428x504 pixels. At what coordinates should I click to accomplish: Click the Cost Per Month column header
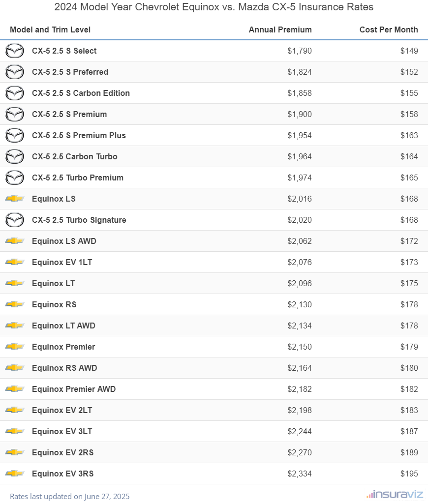389,30
